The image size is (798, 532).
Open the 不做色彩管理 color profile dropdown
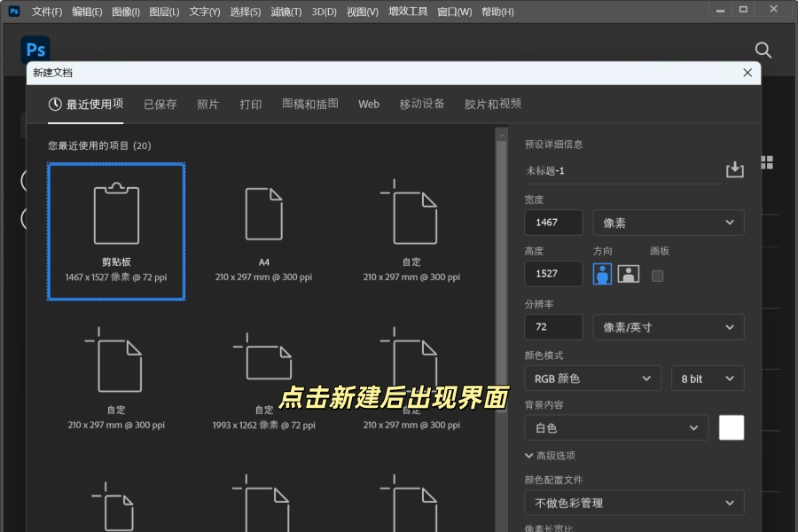coord(634,503)
